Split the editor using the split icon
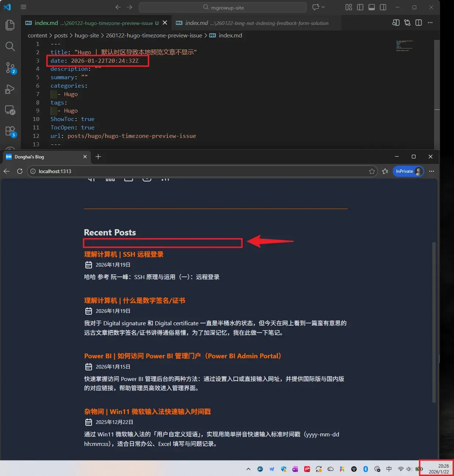Image resolution: width=454 pixels, height=476 pixels. (419, 22)
